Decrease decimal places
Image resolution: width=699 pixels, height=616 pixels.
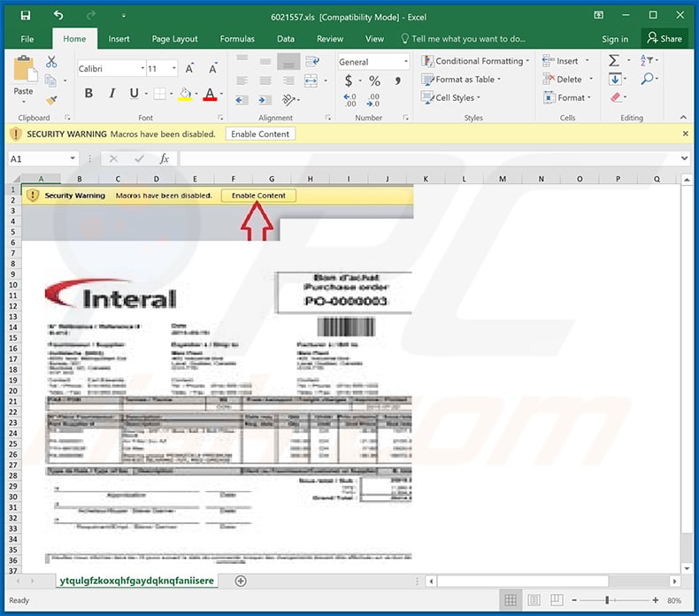click(x=373, y=100)
